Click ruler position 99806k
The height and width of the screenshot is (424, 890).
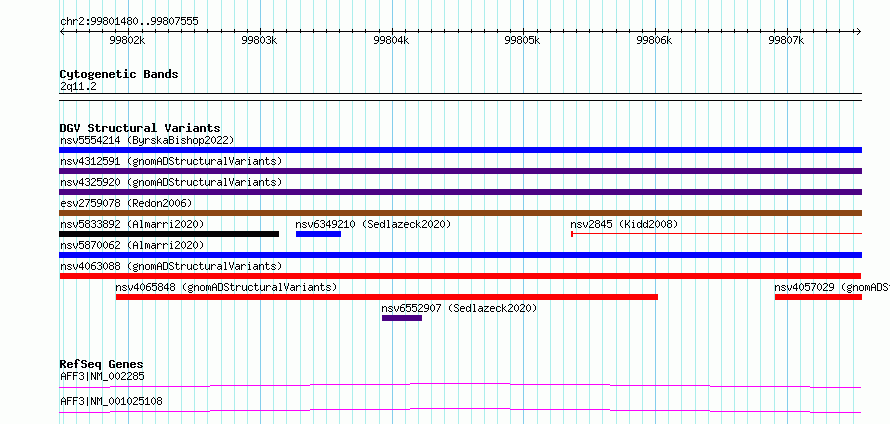(654, 40)
